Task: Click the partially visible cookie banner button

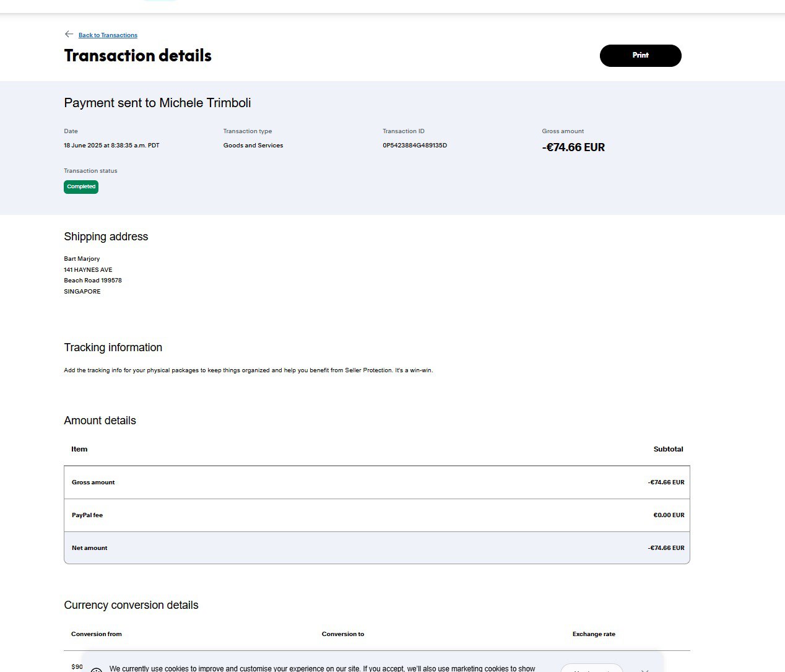Action: click(x=591, y=669)
